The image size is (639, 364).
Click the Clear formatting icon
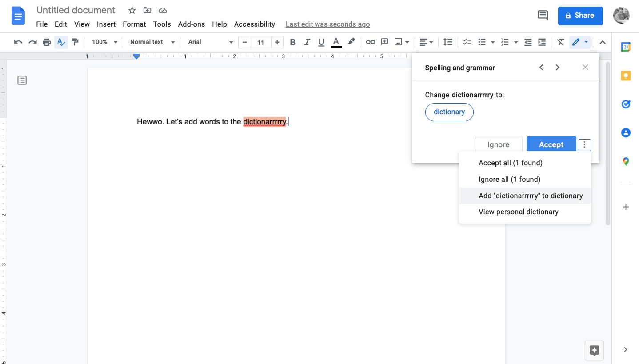click(560, 42)
